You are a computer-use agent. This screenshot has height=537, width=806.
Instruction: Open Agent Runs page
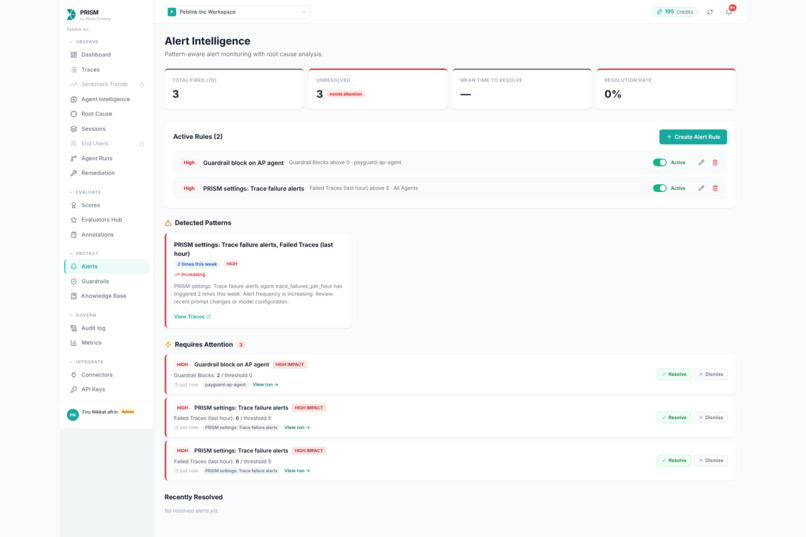point(107,158)
